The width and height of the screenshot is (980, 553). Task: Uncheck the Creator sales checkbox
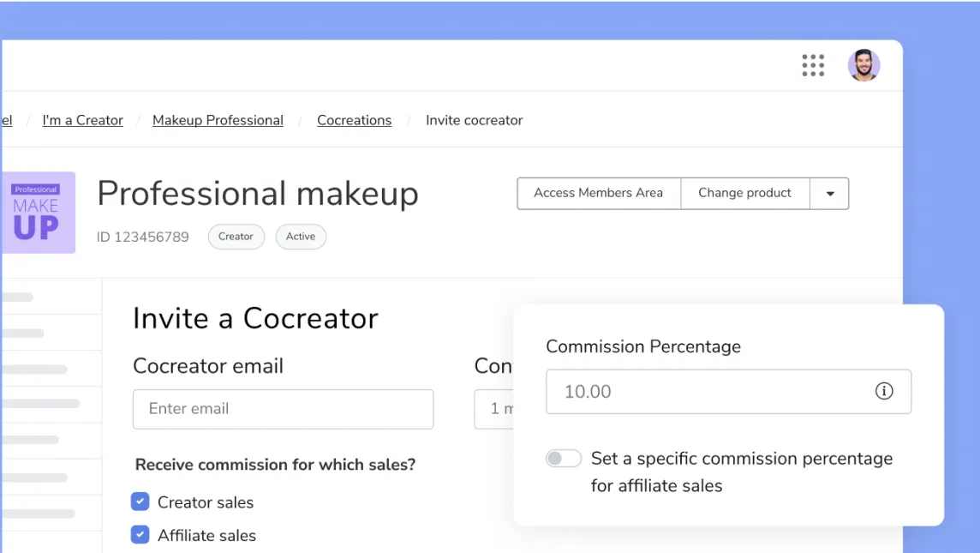[x=140, y=502]
